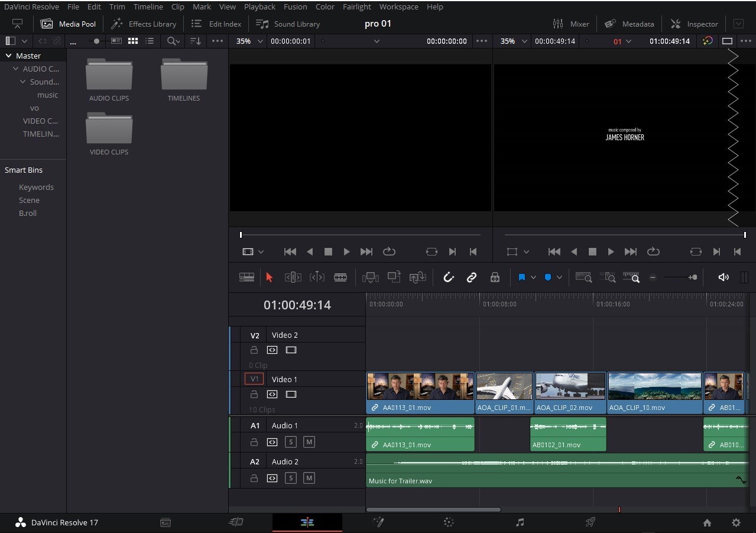The height and width of the screenshot is (533, 756).
Task: Open the Timeline menu
Action: click(x=148, y=7)
